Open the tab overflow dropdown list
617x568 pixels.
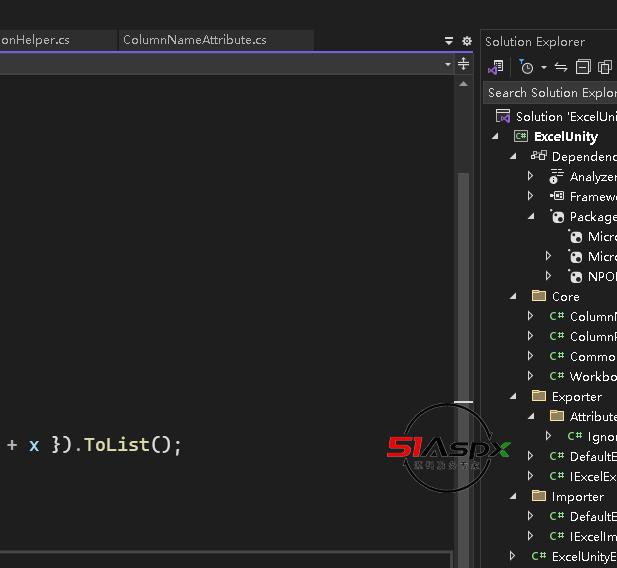coord(449,41)
